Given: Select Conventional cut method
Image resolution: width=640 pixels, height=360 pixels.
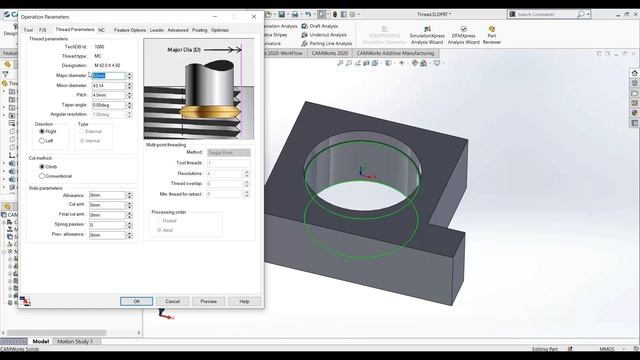Looking at the screenshot, I should [55, 176].
